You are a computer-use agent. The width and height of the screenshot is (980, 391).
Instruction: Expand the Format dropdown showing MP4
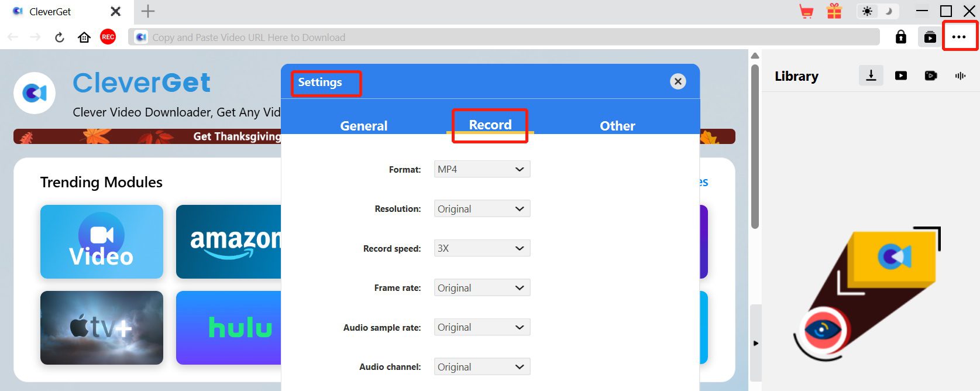(482, 169)
